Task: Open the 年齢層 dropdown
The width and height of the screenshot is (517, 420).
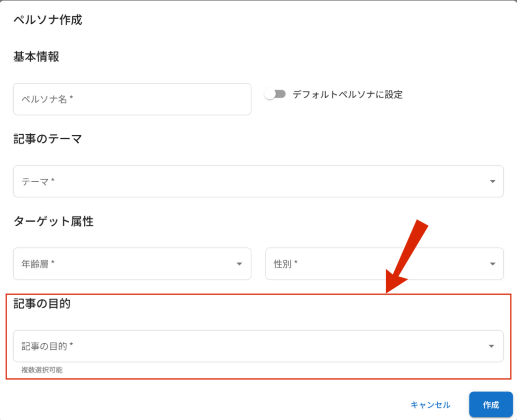Action: [132, 264]
